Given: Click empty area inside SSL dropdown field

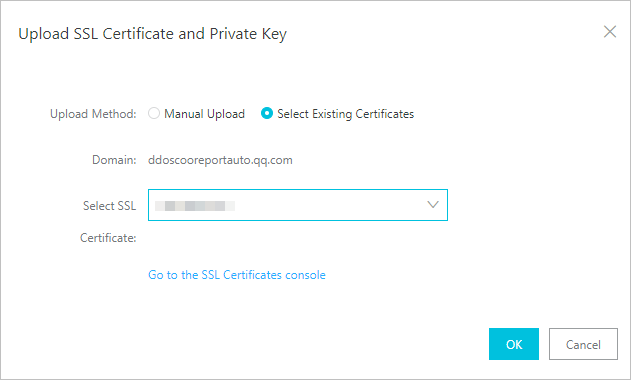Looking at the screenshot, I should [330, 205].
